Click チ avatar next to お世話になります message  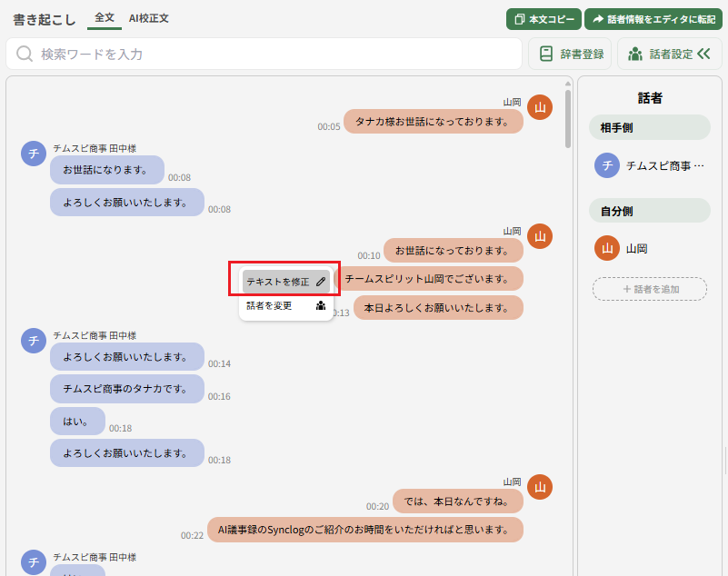34,154
